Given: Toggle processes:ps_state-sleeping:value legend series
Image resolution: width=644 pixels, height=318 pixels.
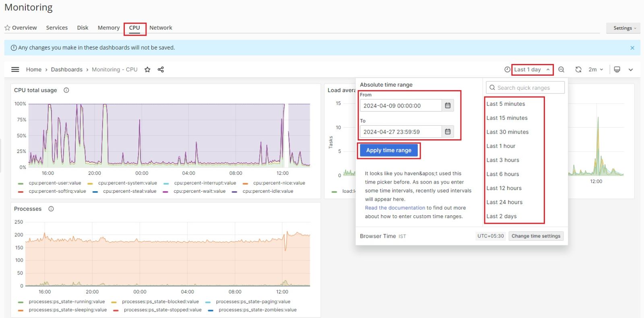Looking at the screenshot, I should 68,310.
